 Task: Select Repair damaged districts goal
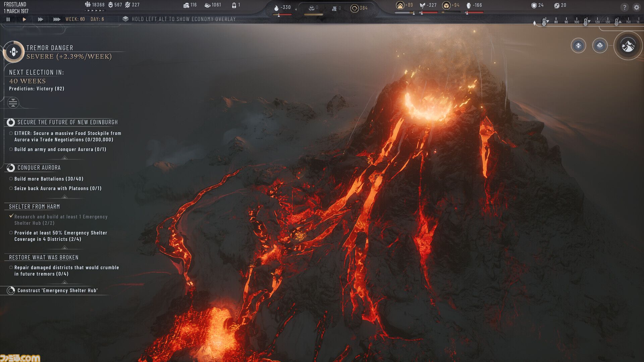(64, 271)
